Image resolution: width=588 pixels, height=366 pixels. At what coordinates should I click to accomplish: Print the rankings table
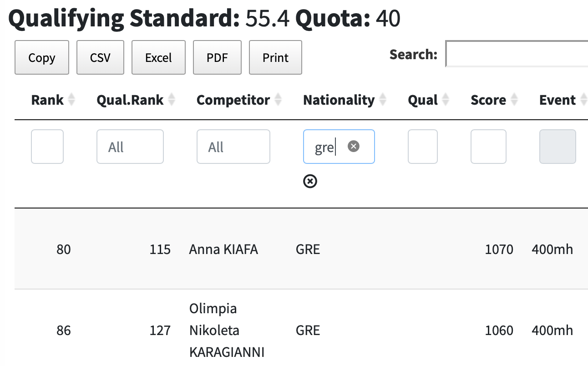click(x=275, y=57)
